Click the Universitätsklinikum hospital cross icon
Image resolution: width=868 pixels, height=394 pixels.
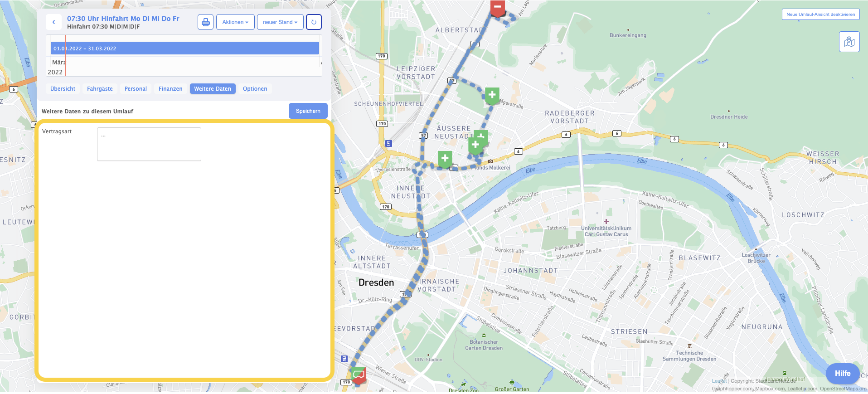(606, 222)
